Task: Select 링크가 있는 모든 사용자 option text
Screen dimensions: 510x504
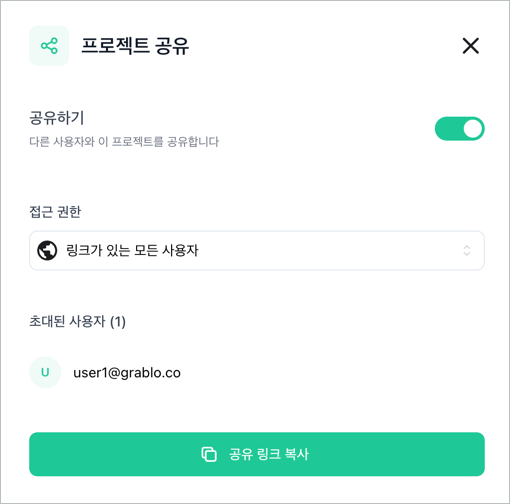Action: 132,250
